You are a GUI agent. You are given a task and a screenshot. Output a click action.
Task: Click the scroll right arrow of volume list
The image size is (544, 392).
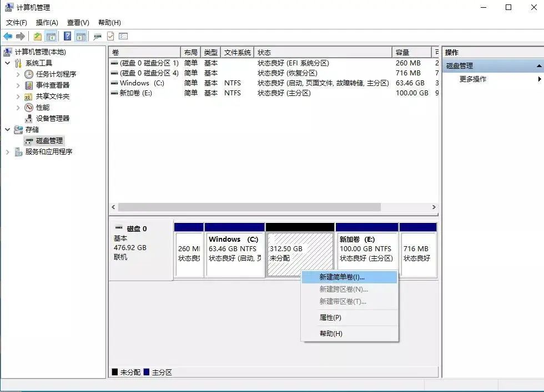(x=434, y=207)
